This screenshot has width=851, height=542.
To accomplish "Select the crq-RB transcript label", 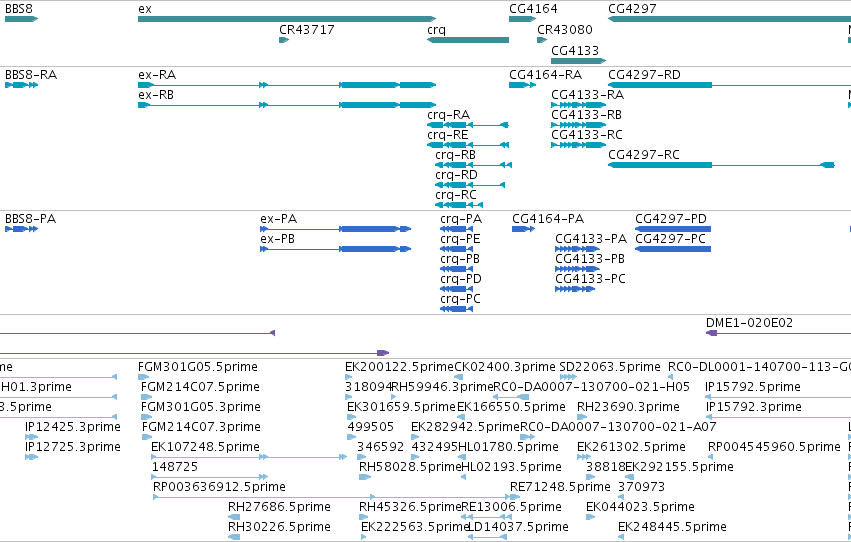I will tap(455, 155).
